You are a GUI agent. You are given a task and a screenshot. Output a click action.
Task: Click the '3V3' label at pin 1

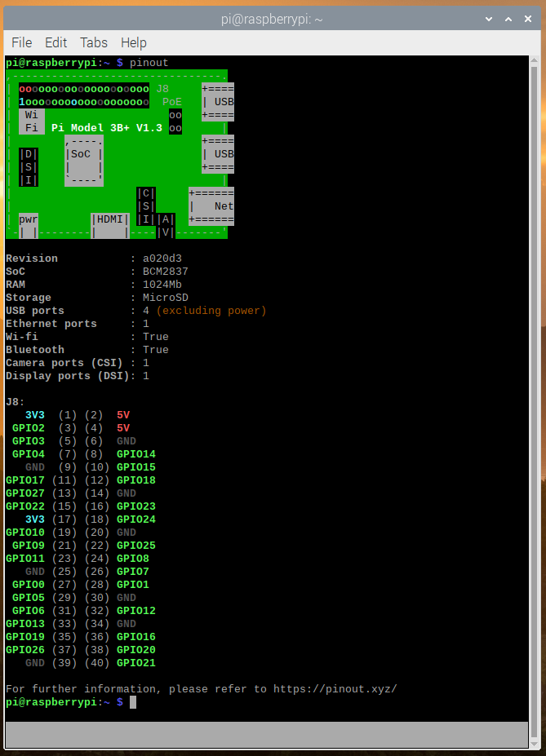(35, 415)
